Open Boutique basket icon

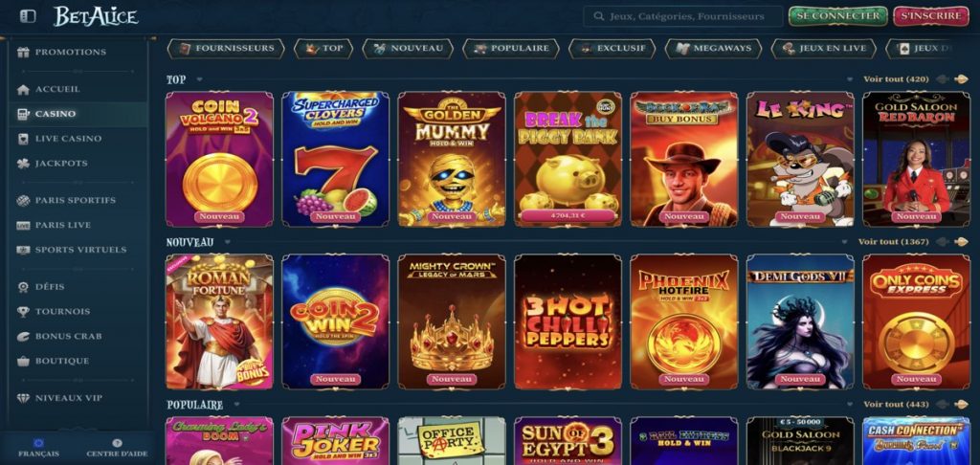click(x=23, y=362)
